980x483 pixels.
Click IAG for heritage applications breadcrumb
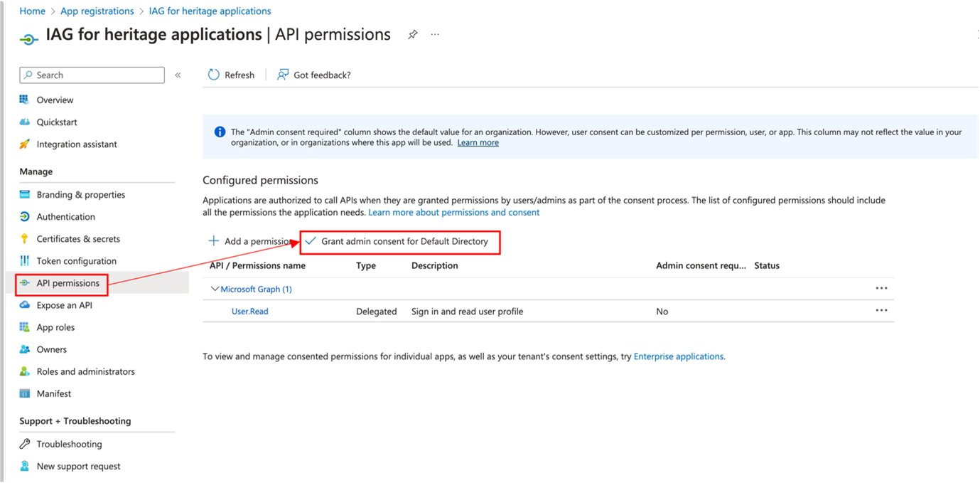210,11
